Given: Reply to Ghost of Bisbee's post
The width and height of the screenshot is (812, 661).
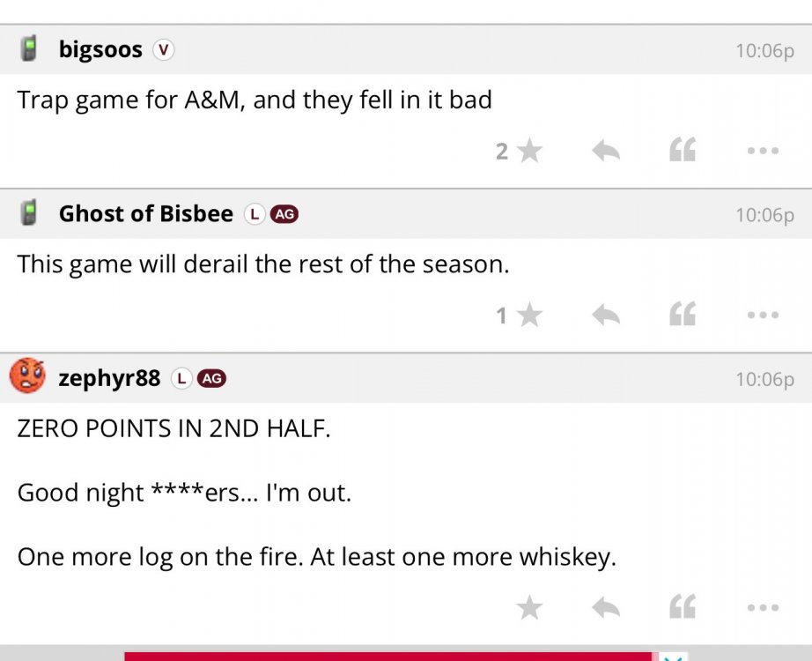Looking at the screenshot, I should [x=605, y=316].
